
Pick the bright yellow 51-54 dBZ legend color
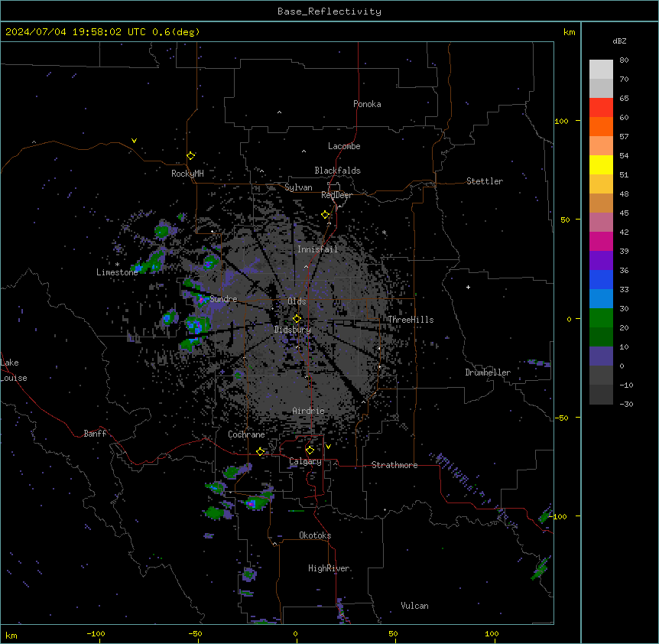[601, 164]
